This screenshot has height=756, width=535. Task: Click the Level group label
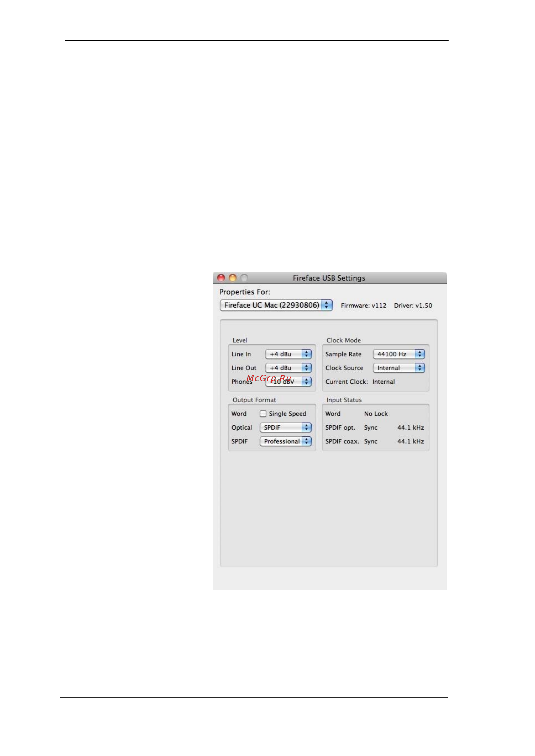pyautogui.click(x=240, y=340)
